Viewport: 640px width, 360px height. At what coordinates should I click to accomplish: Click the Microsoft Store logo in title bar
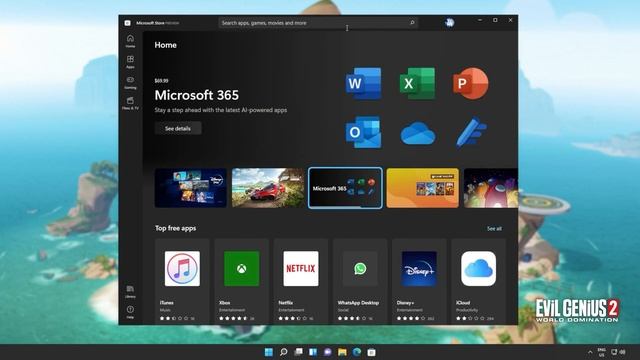pyautogui.click(x=127, y=23)
